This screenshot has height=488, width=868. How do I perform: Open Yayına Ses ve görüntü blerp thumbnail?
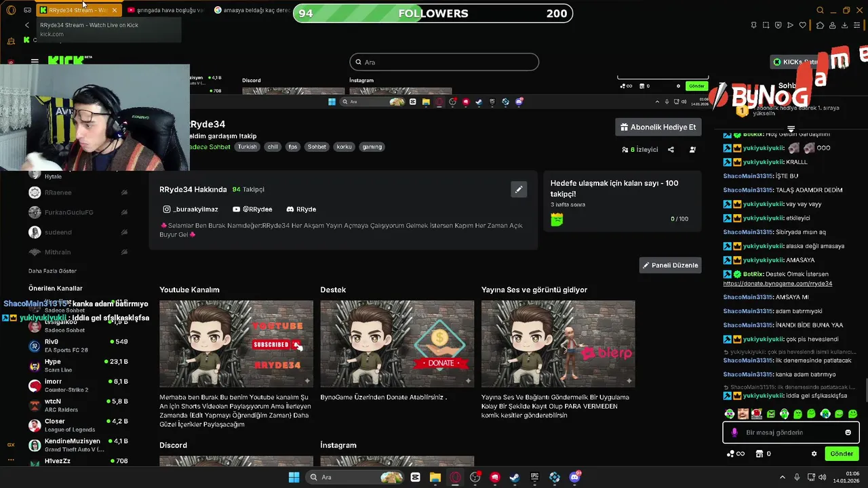click(558, 344)
